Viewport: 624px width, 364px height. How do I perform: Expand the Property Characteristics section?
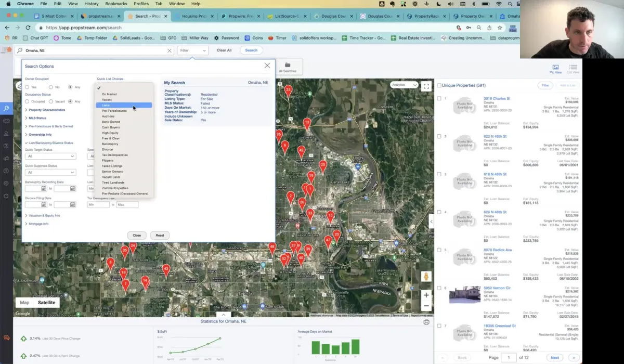coord(47,110)
